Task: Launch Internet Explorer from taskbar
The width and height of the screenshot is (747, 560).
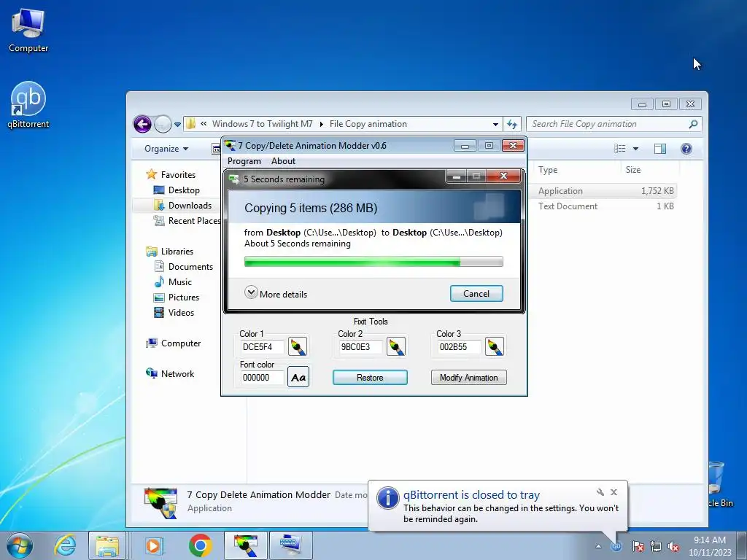Action: 65,545
